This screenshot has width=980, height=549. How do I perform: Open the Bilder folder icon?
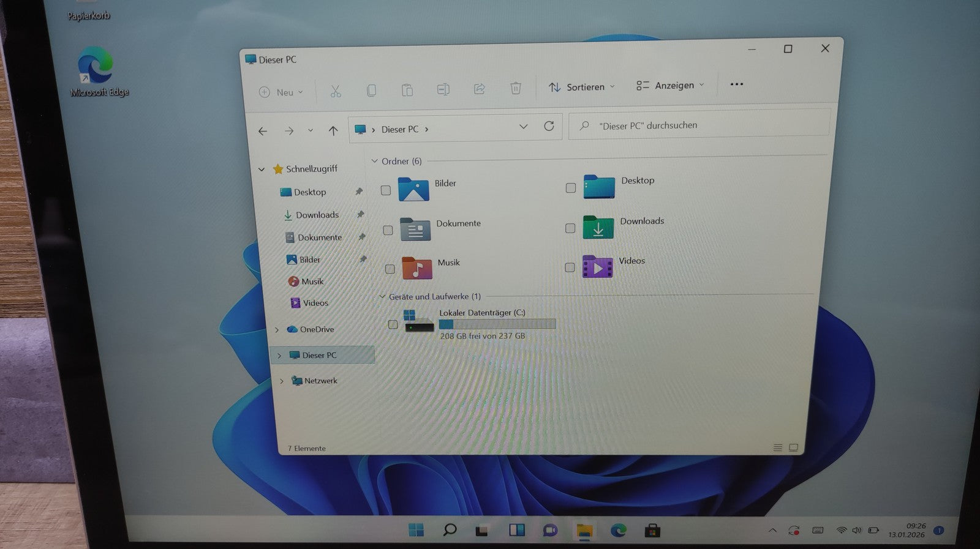pyautogui.click(x=413, y=189)
